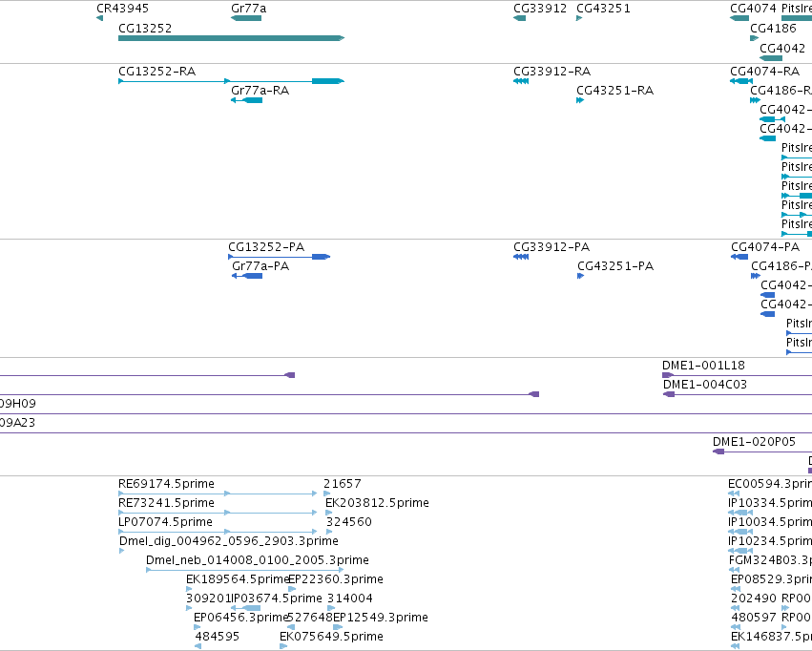The image size is (812, 651).
Task: Select the EK203812.5prime EST label
Action: pyautogui.click(x=377, y=502)
